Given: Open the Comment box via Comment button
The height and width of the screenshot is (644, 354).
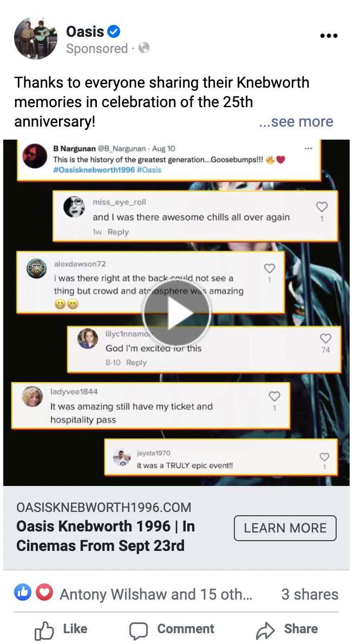Looking at the screenshot, I should [172, 629].
